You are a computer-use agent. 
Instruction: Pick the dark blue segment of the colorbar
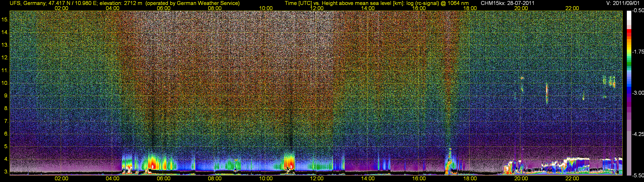tap(629, 91)
